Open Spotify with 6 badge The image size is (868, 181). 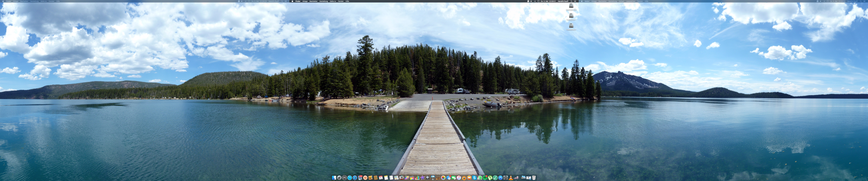485,178
